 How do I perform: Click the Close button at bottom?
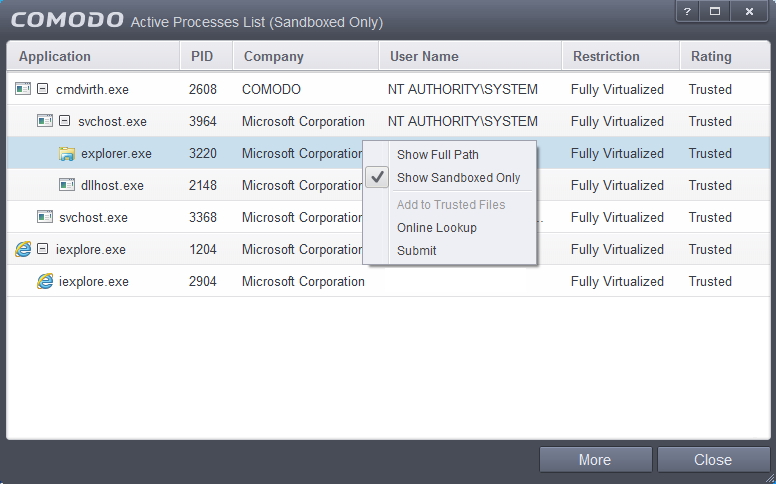(713, 460)
